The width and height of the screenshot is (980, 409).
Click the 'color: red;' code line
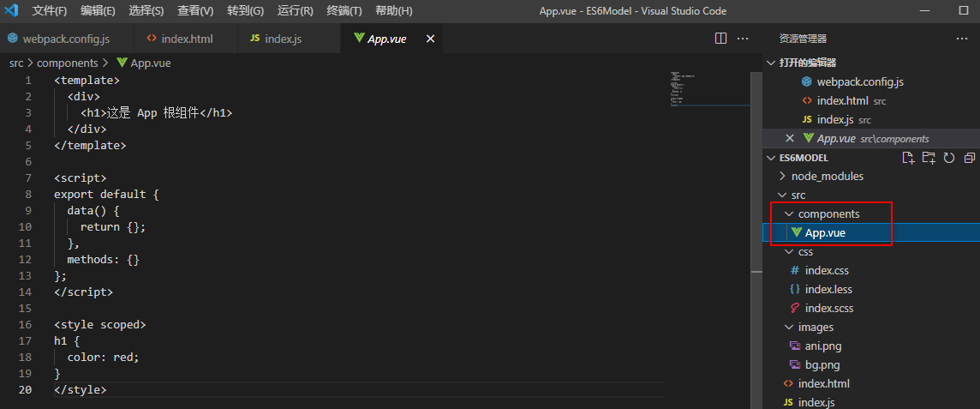(103, 357)
